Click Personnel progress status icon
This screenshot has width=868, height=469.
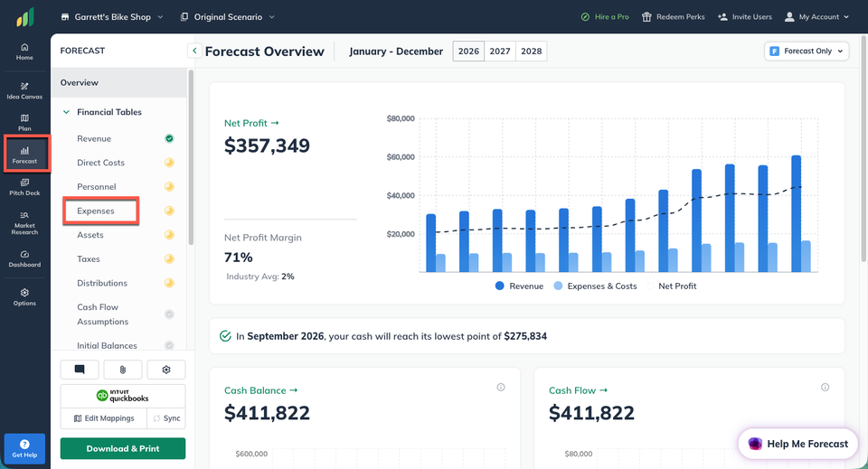tap(169, 187)
